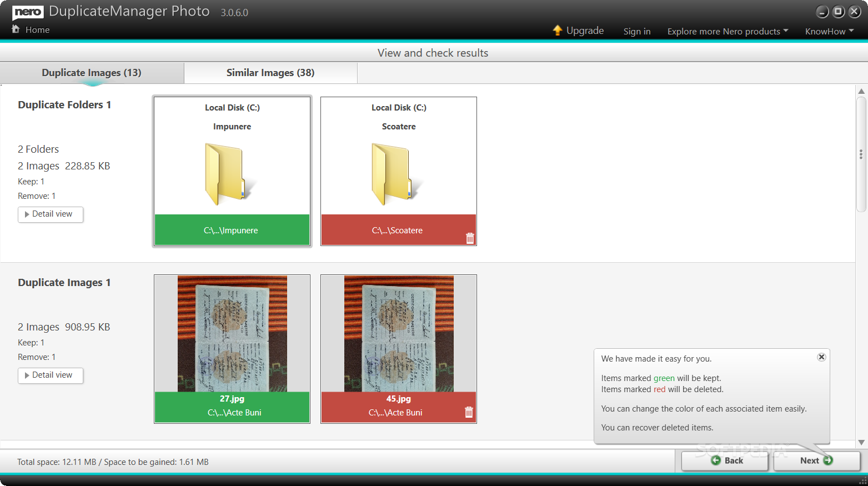Click the Back button
Viewport: 868px width, 486px height.
coord(725,460)
